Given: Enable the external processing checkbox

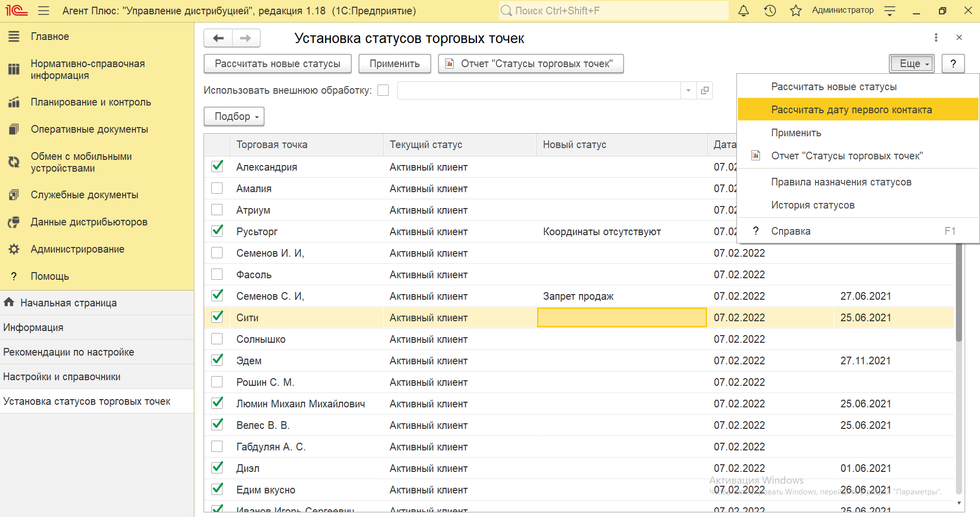Looking at the screenshot, I should [383, 91].
